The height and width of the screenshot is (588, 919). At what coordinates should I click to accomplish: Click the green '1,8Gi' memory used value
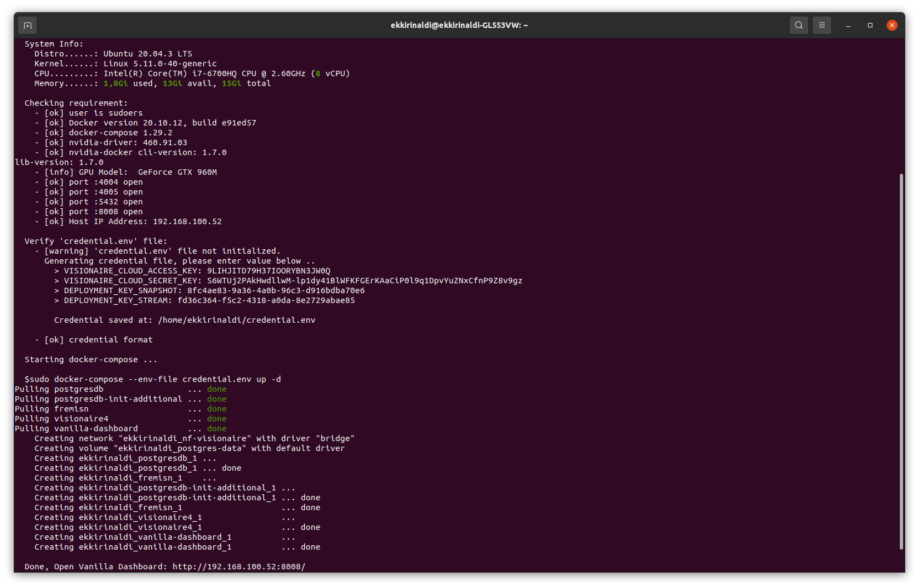coord(116,83)
